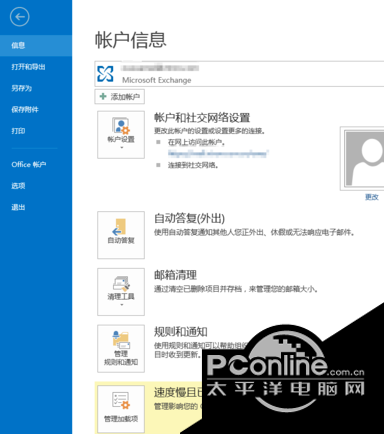Click the 自动答复 door arrow icon
This screenshot has height=434, width=384.
[120, 227]
